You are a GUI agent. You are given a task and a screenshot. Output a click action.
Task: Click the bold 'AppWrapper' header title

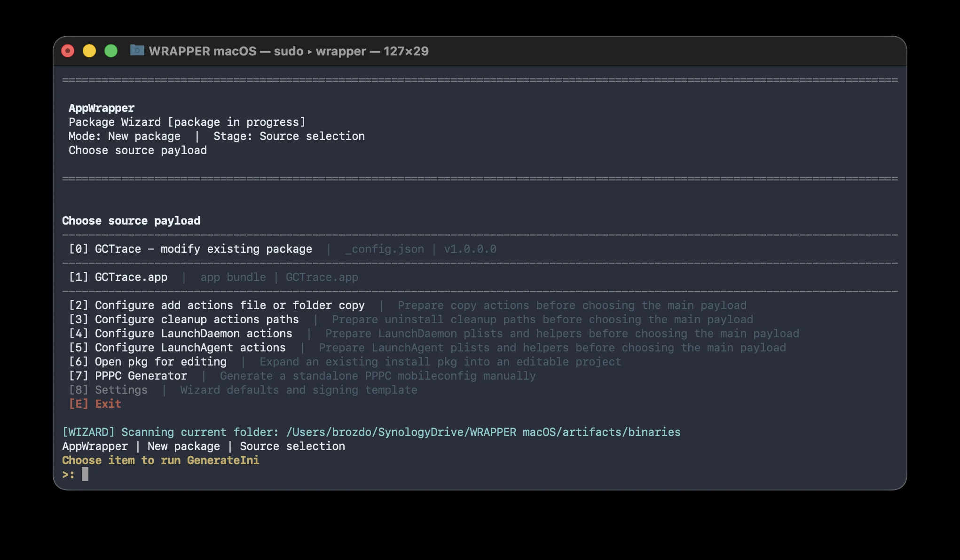pyautogui.click(x=102, y=108)
